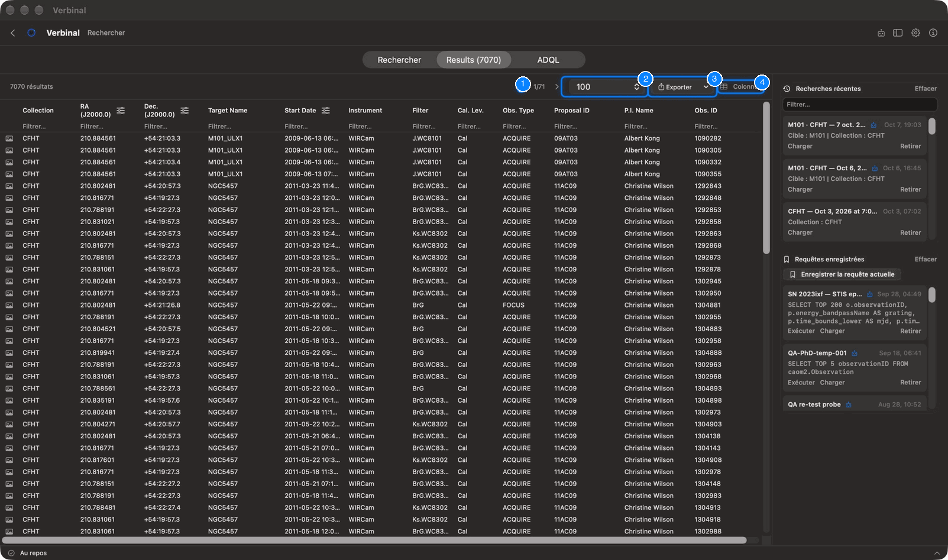
Task: Click robot icon on M101 · CFHT — 7 oct. entry
Action: [x=873, y=125]
